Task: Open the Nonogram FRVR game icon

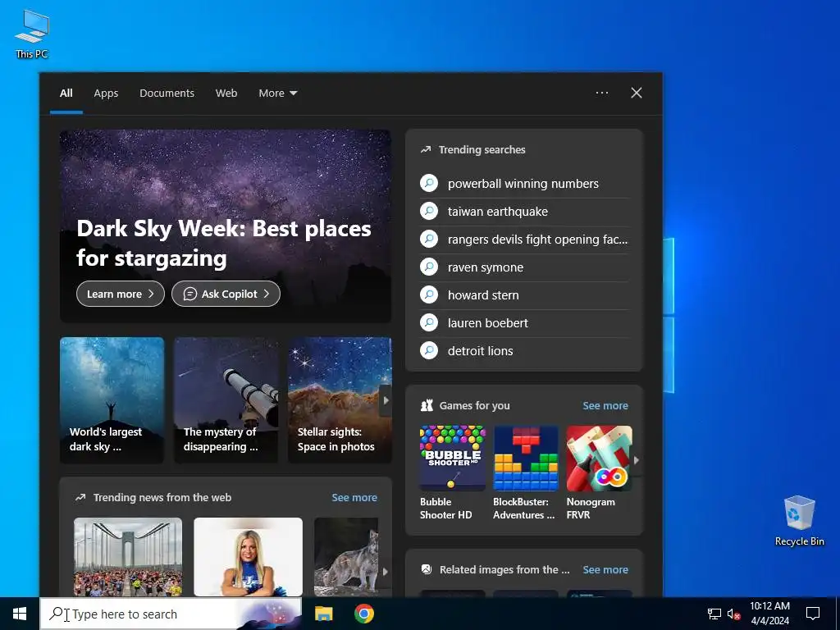Action: point(599,458)
